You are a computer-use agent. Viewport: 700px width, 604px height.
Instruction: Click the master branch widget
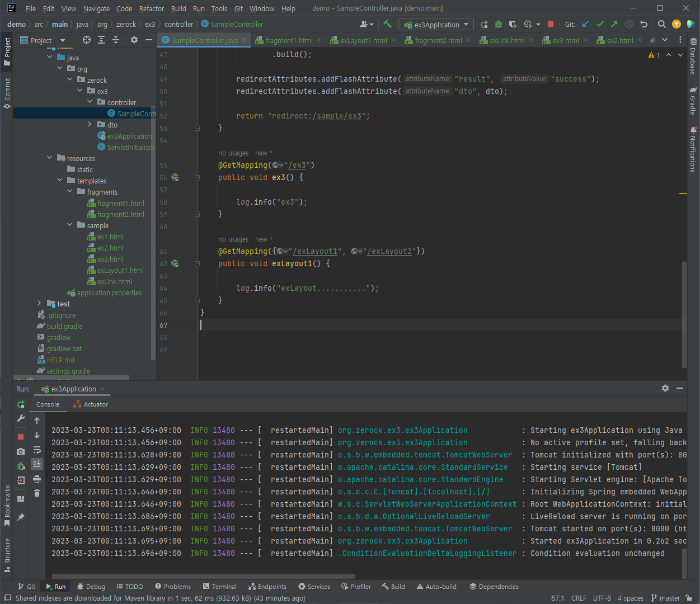tap(665, 598)
